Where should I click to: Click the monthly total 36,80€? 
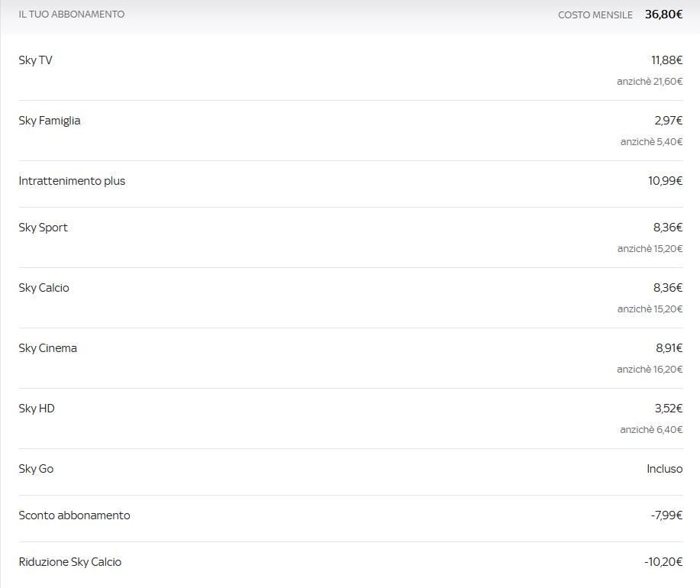point(664,15)
